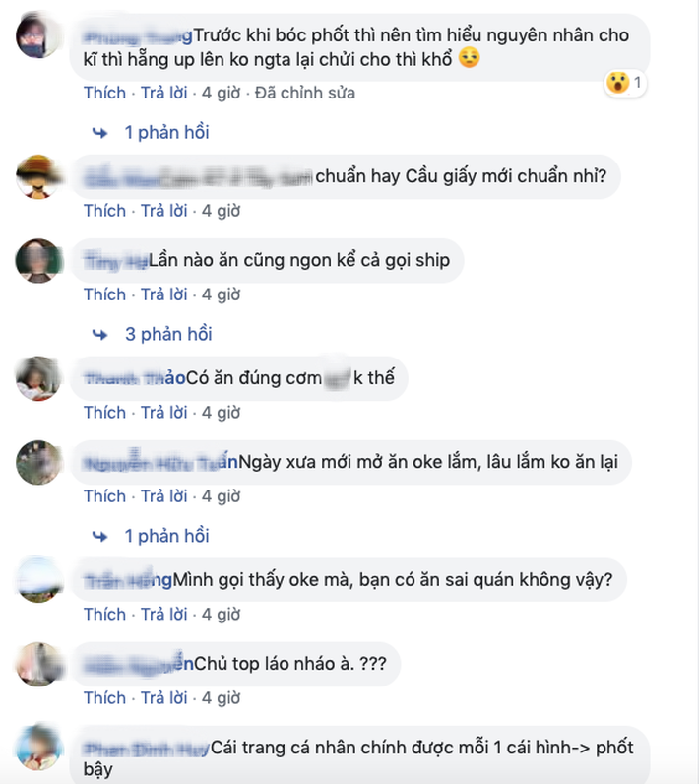
Task: Expand "1 phản hồi" under "Ngày xưa mới mở" comment
Action: pyautogui.click(x=167, y=536)
